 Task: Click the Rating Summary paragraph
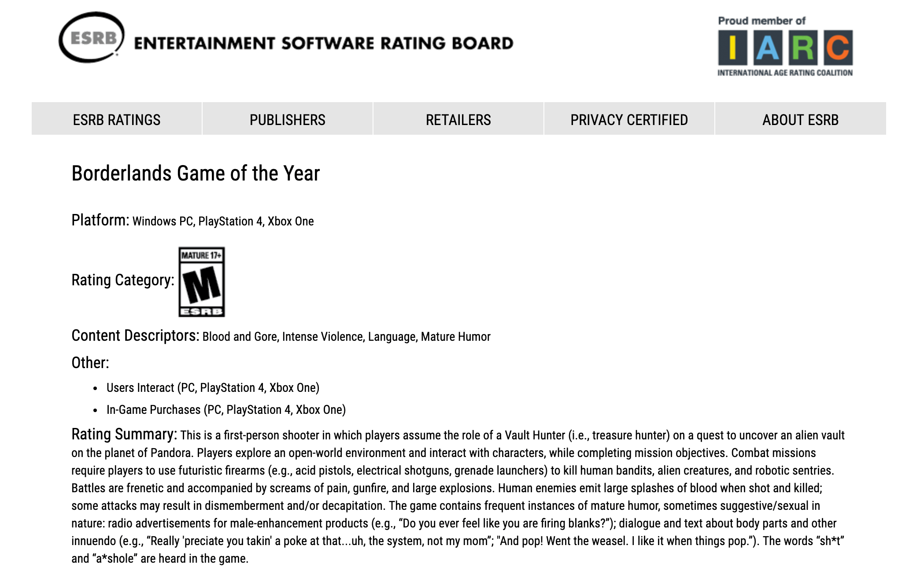(458, 496)
